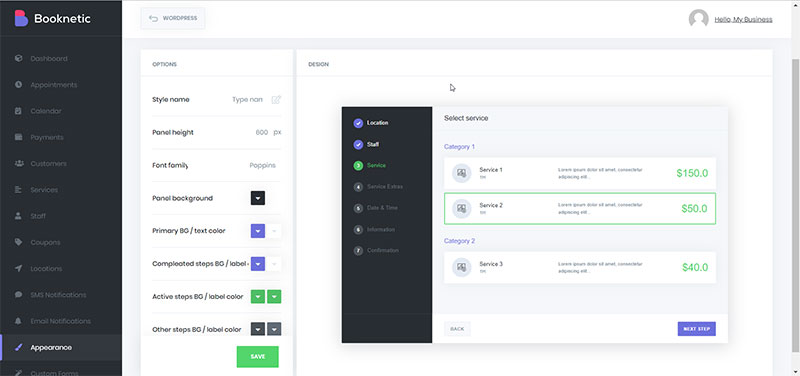Open the Completed steps label color dropdown
The image size is (800, 376).
pyautogui.click(x=274, y=264)
